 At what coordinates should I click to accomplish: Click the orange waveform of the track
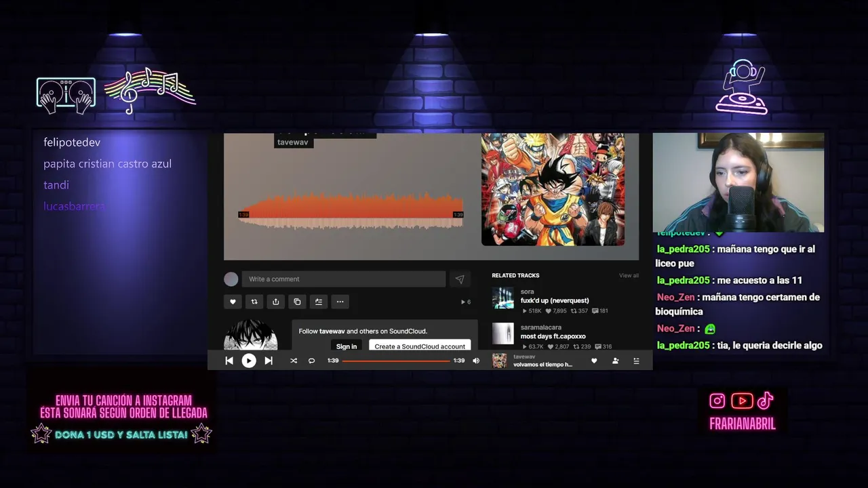pyautogui.click(x=351, y=211)
